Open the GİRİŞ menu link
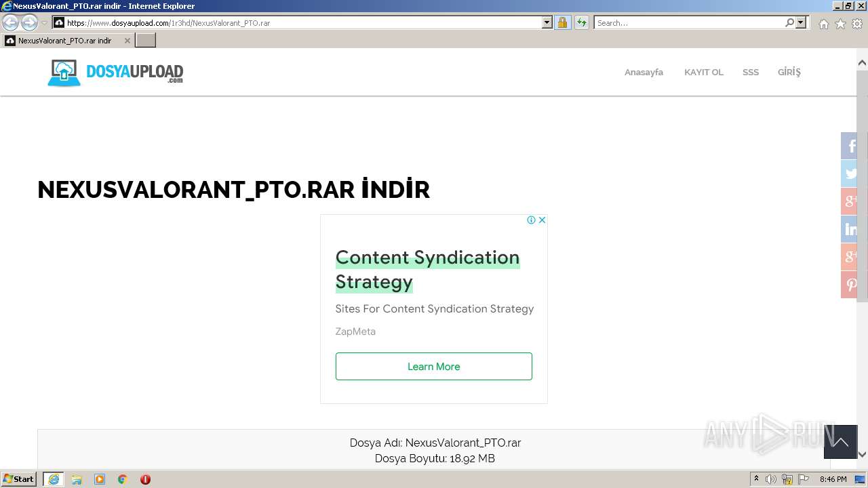Viewport: 868px width, 488px height. coord(789,72)
